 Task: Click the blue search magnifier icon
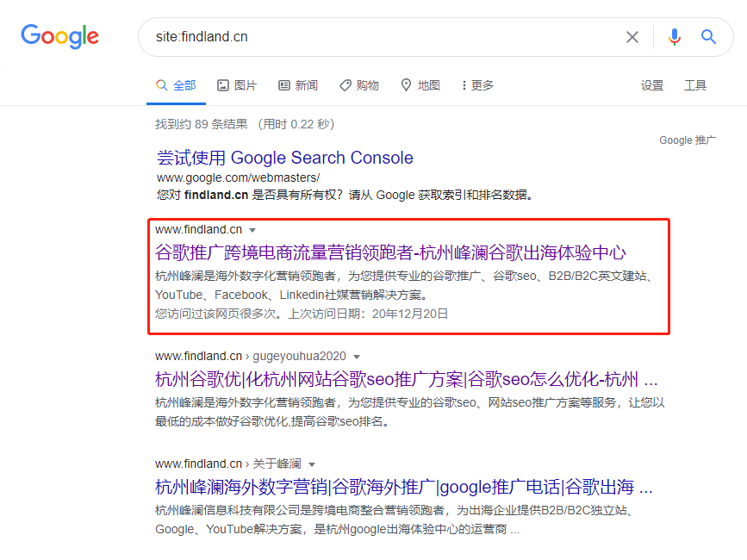pos(709,37)
